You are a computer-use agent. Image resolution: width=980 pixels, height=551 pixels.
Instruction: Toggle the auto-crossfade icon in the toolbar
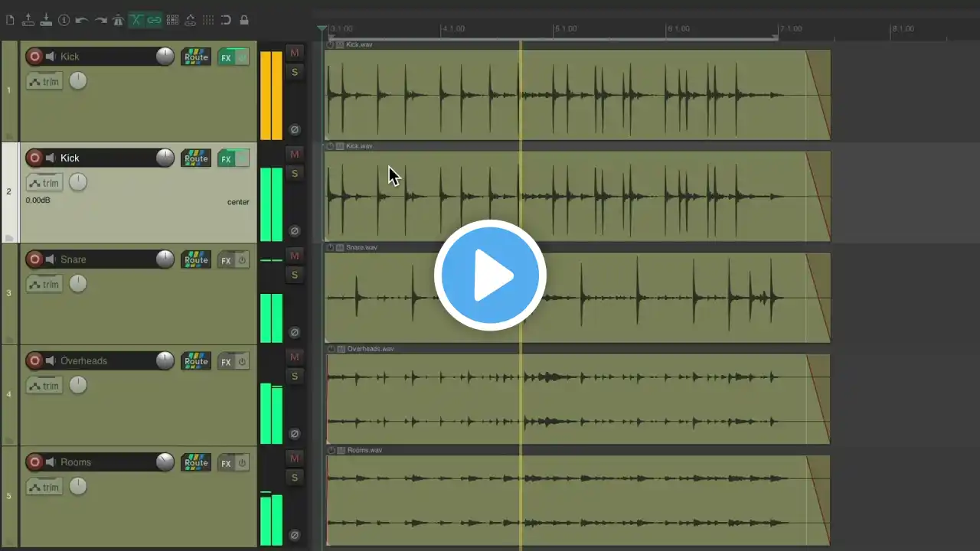pyautogui.click(x=136, y=20)
